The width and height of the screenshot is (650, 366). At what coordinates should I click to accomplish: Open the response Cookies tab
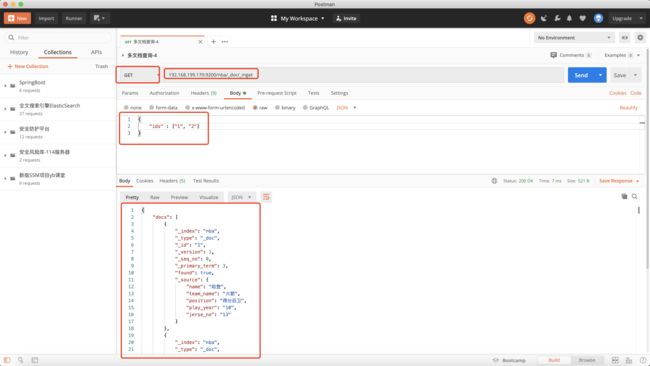[145, 181]
